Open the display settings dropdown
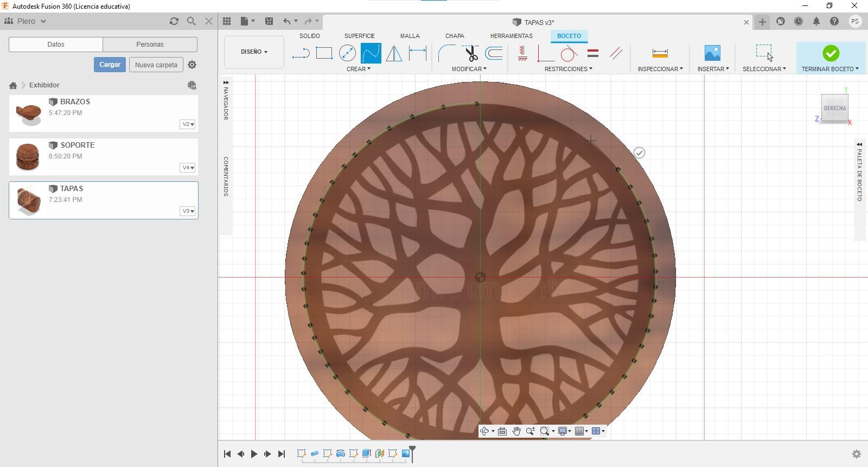 565,431
